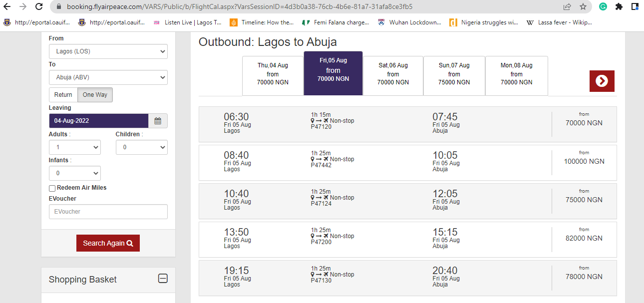
Task: Reload the page with the refresh icon
Action: click(x=39, y=6)
